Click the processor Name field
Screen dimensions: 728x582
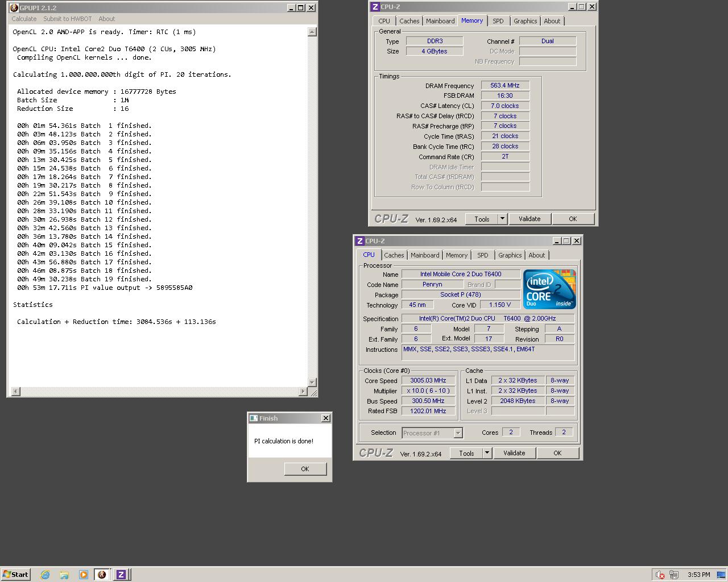tap(461, 274)
